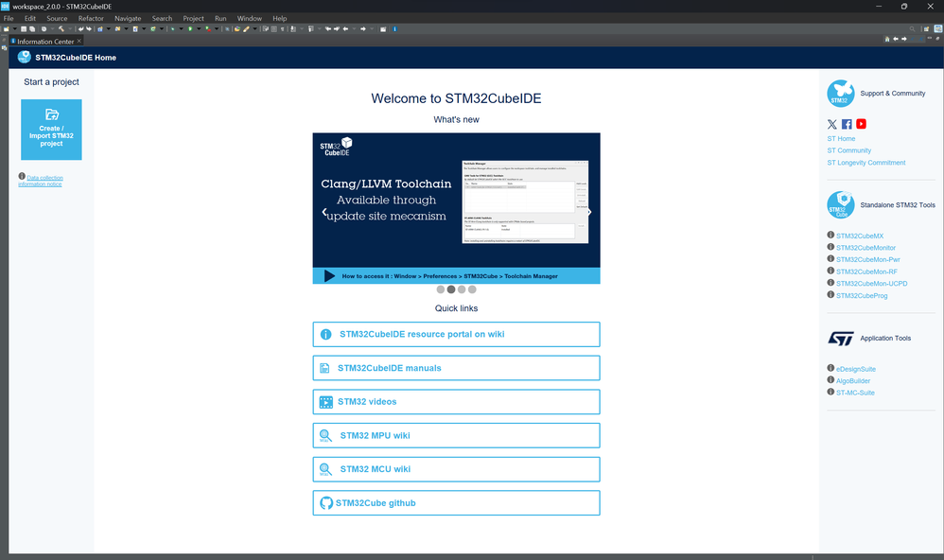The height and width of the screenshot is (560, 944).
Task: Click the Open Perspective icon at top right
Action: (926, 29)
